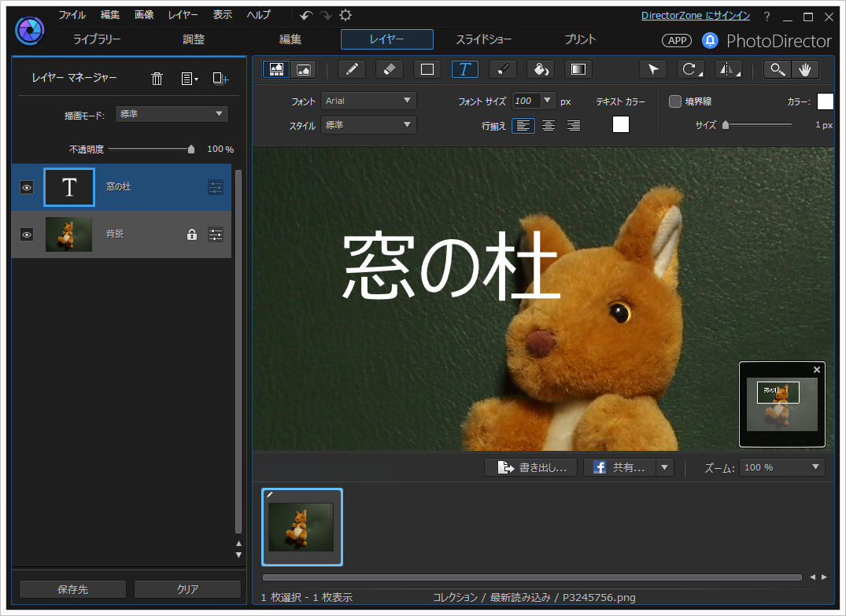Delete layer with the trash icon
The height and width of the screenshot is (616, 846).
pyautogui.click(x=157, y=78)
